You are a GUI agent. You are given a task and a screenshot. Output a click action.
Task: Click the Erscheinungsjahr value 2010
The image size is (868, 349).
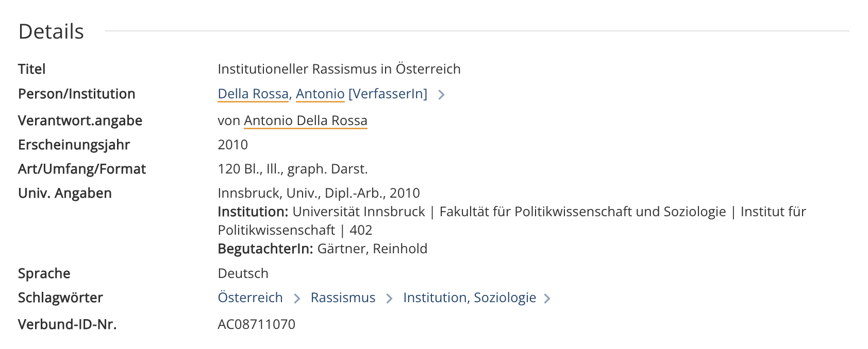tap(233, 145)
